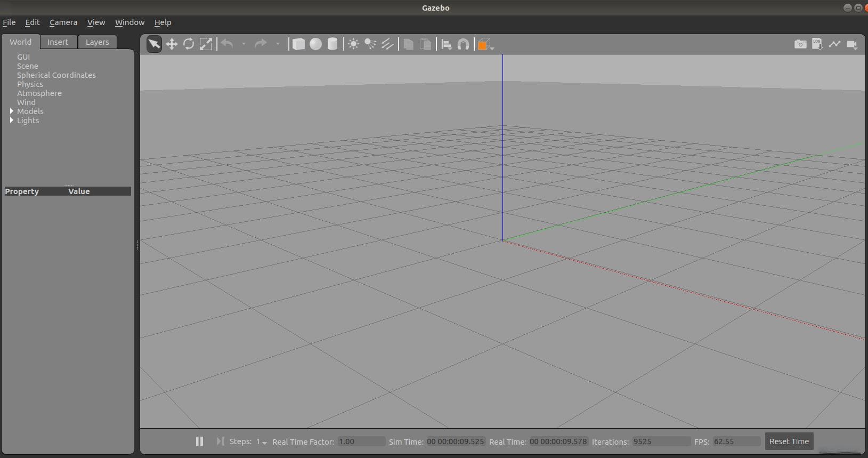Add a spot light
This screenshot has width=868, height=458.
point(370,44)
